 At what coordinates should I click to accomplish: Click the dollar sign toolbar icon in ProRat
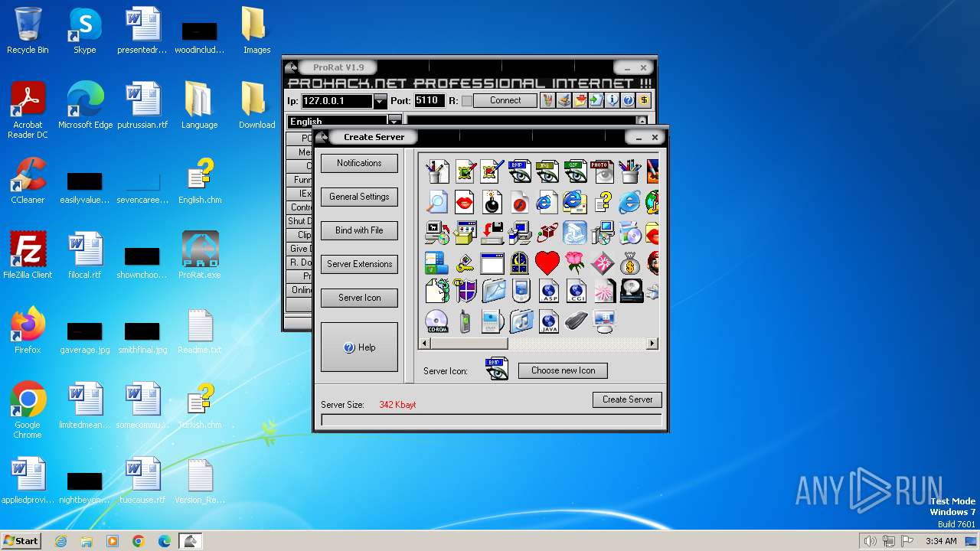(644, 100)
